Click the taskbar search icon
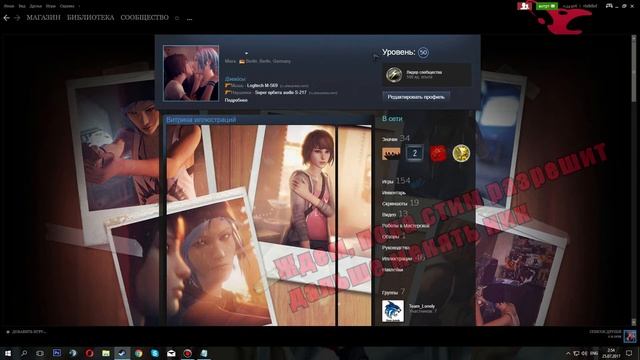This screenshot has height=360, width=640. click(24, 353)
